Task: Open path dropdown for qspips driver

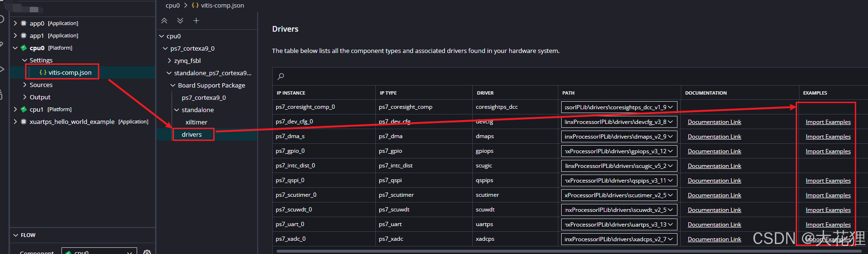Action: tap(619, 181)
